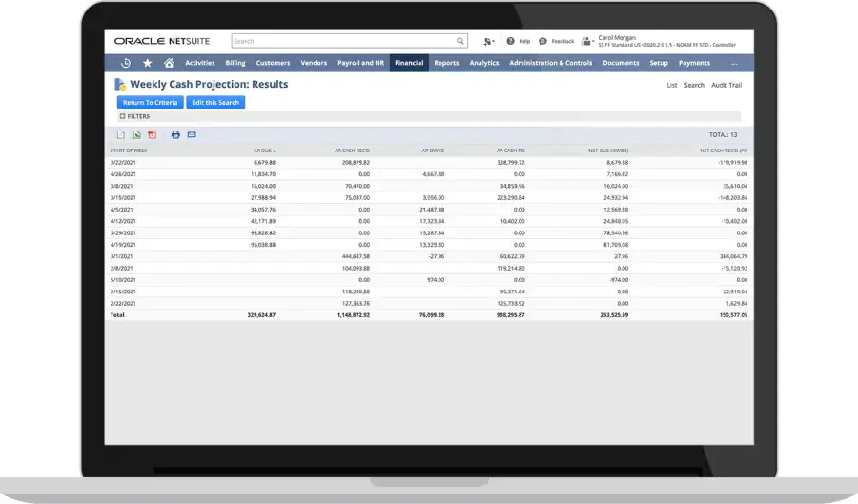Open the List link

coord(672,86)
